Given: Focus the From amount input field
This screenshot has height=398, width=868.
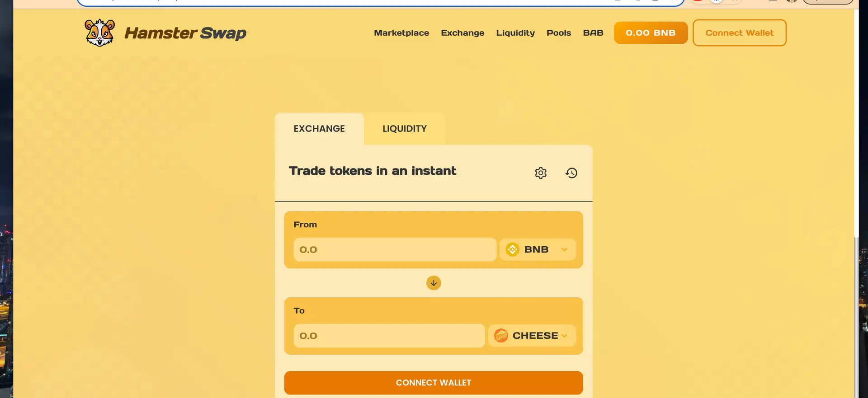Looking at the screenshot, I should pos(395,249).
